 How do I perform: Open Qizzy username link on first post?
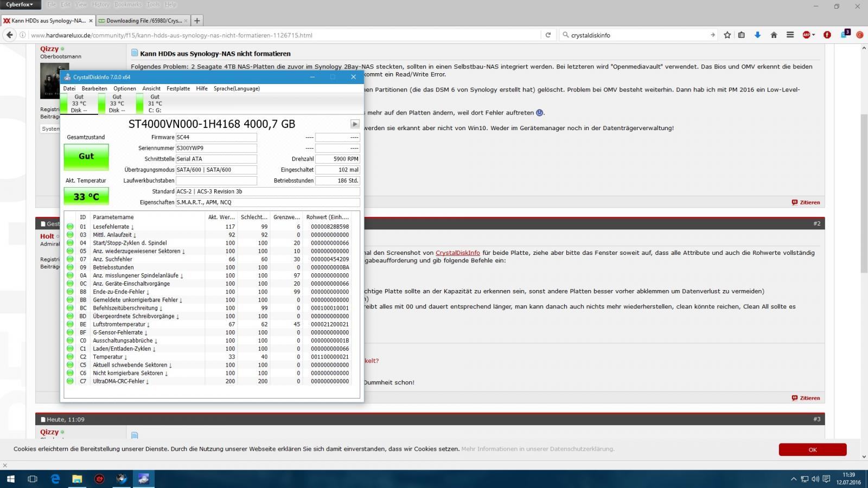pos(49,49)
